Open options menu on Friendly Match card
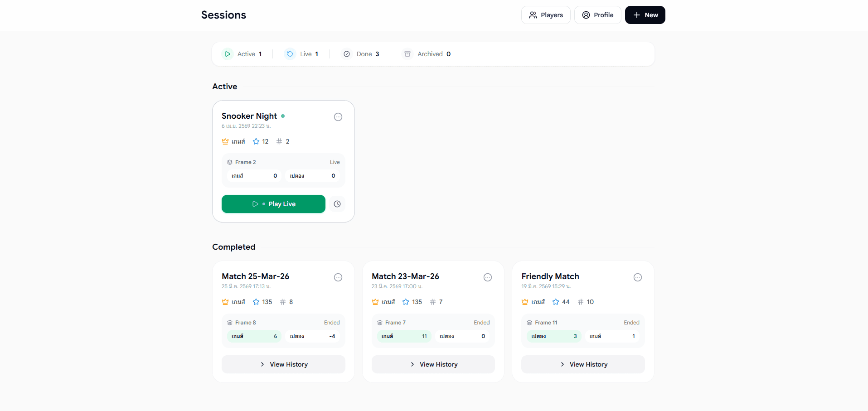Viewport: 868px width, 411px height. pyautogui.click(x=637, y=277)
